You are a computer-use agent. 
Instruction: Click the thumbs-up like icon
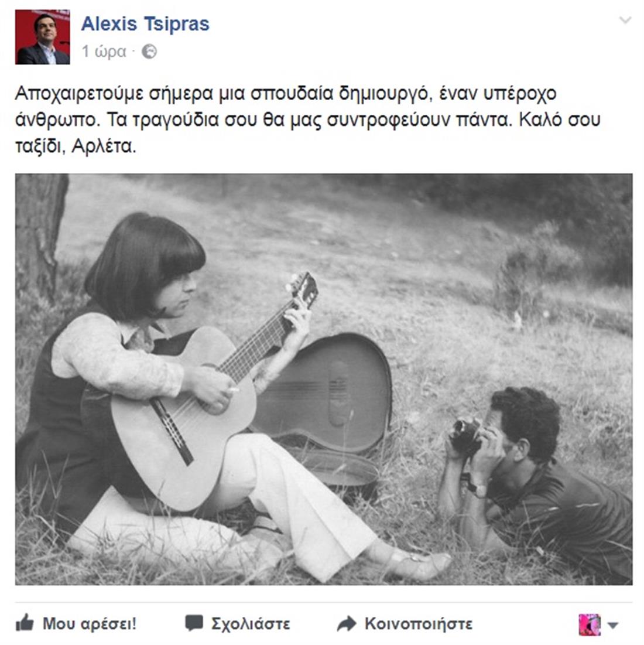(25, 623)
